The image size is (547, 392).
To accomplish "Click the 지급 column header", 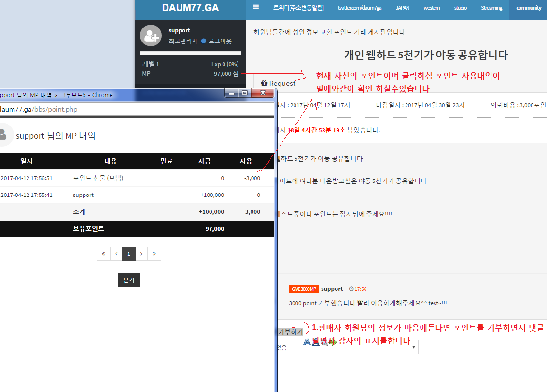I will pos(204,161).
